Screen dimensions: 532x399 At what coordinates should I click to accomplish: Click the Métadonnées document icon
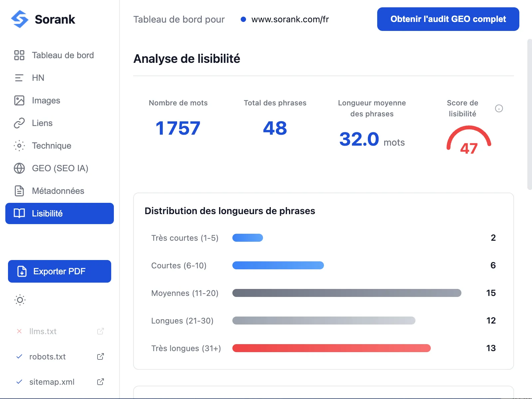pyautogui.click(x=19, y=191)
